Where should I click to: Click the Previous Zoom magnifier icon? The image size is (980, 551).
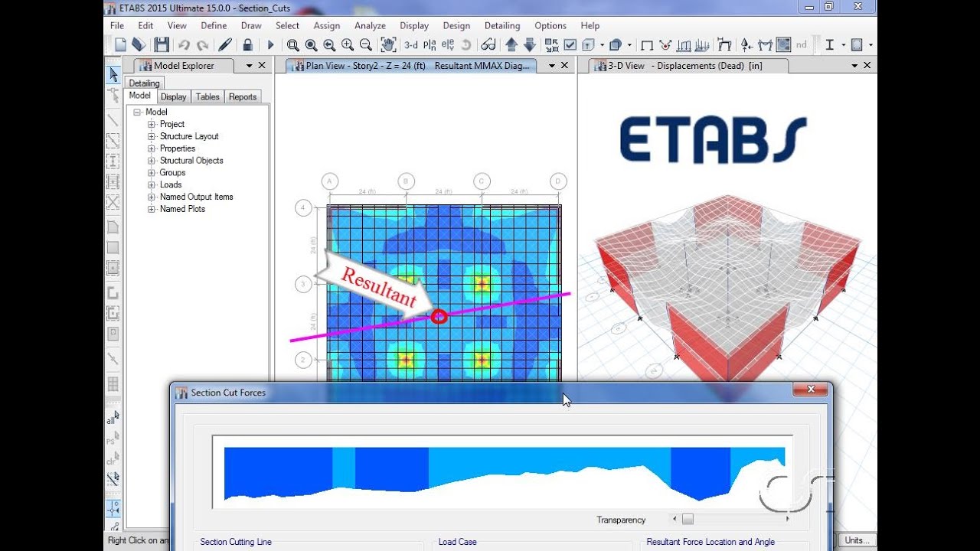pyautogui.click(x=329, y=45)
